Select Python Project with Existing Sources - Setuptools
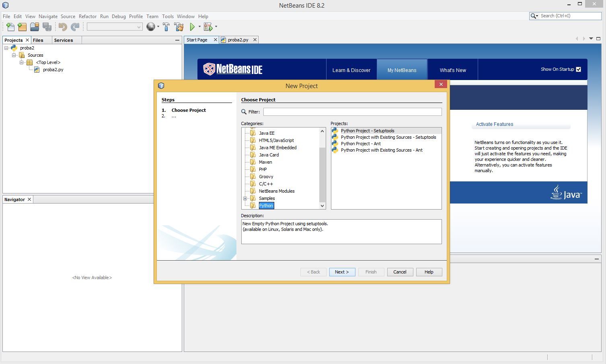 click(x=388, y=137)
